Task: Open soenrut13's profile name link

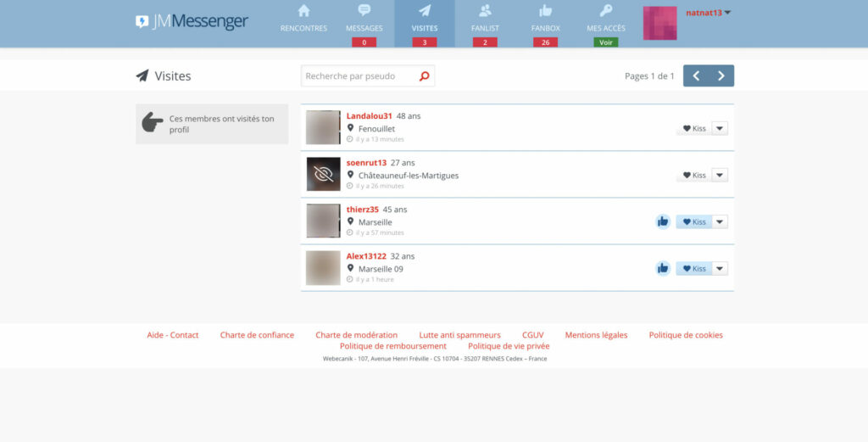Action: click(x=366, y=162)
